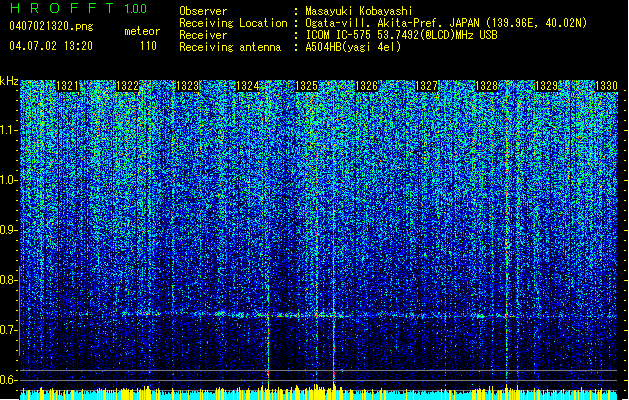
Task: Click the 1325 time marker
Action: (307, 86)
